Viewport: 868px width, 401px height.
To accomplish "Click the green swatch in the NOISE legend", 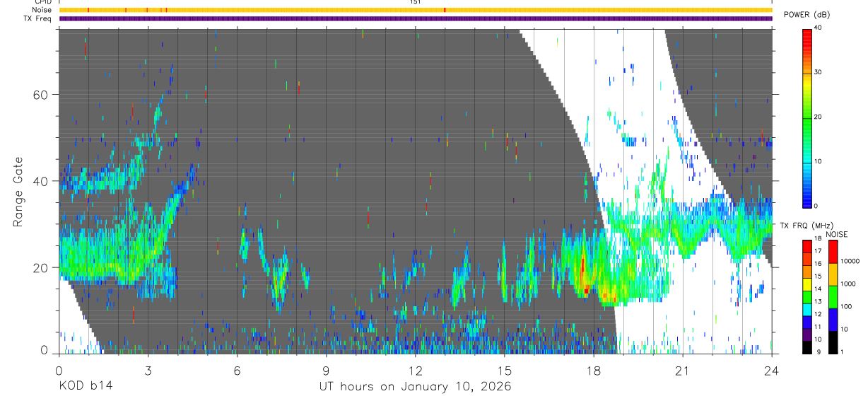I will click(x=833, y=296).
